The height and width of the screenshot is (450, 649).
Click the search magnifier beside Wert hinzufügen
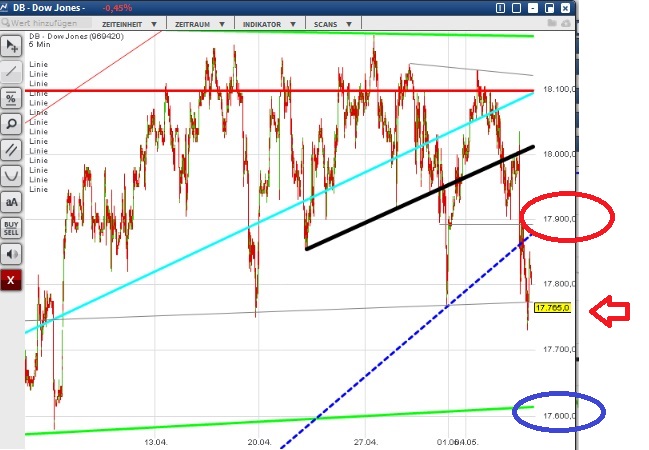[5, 23]
